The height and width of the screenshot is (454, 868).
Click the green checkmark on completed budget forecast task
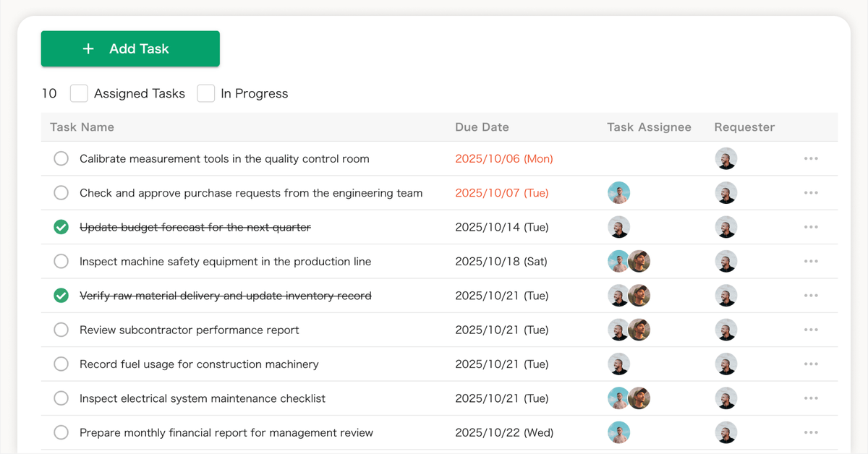[x=61, y=227]
